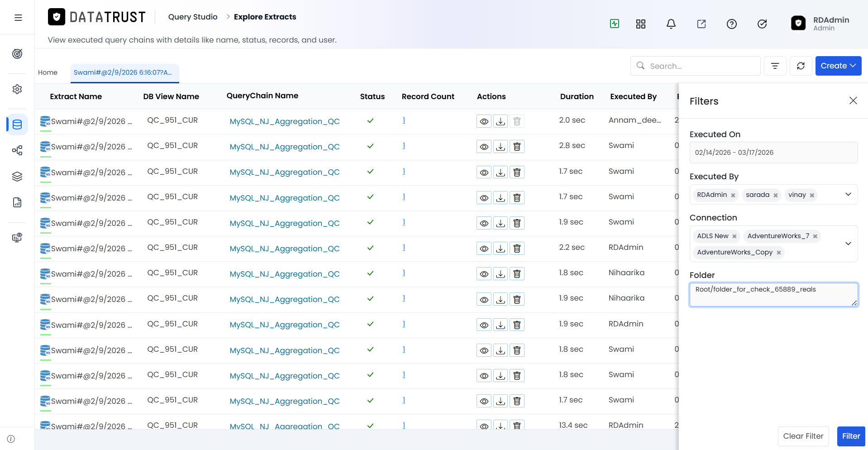Remove sarada tag from Executed By
This screenshot has height=450, width=868.
pos(776,195)
